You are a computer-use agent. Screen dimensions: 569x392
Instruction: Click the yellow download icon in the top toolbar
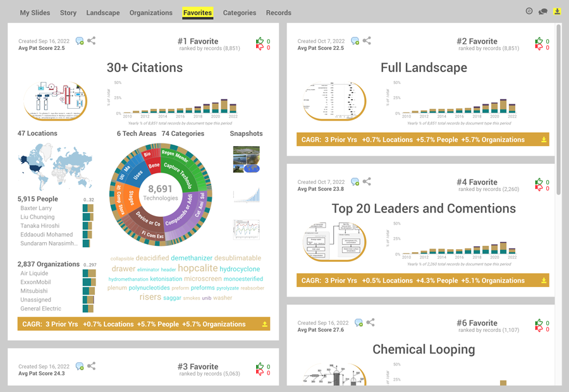557,11
